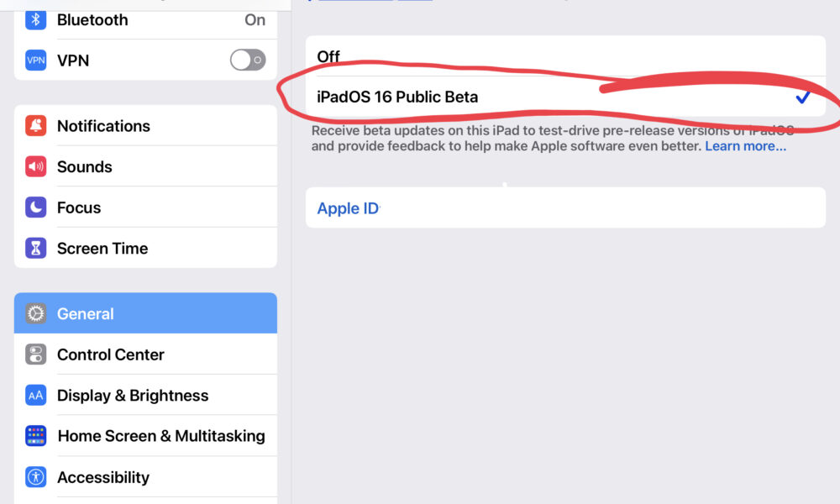
Task: Tap the Apple ID row
Action: [x=565, y=207]
